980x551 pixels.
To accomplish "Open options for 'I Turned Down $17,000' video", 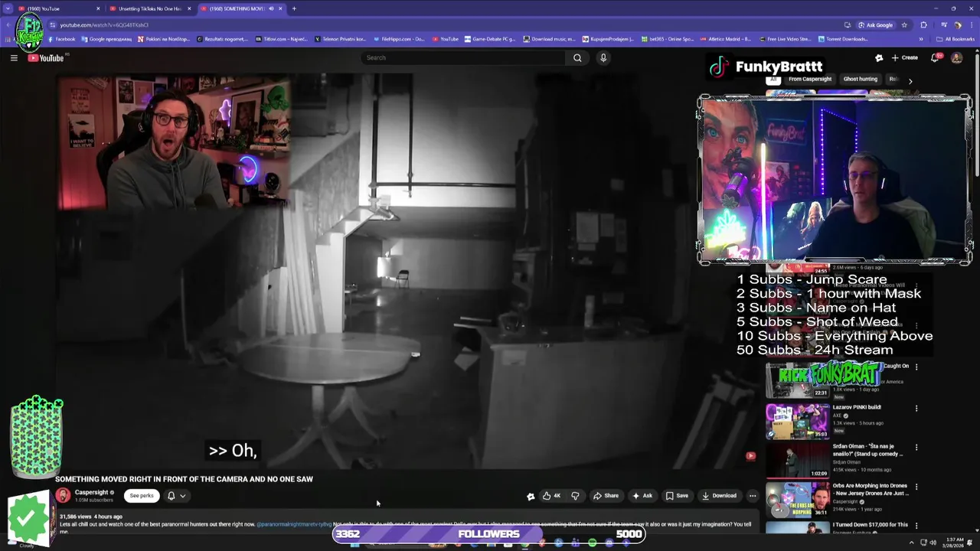I will point(916,525).
